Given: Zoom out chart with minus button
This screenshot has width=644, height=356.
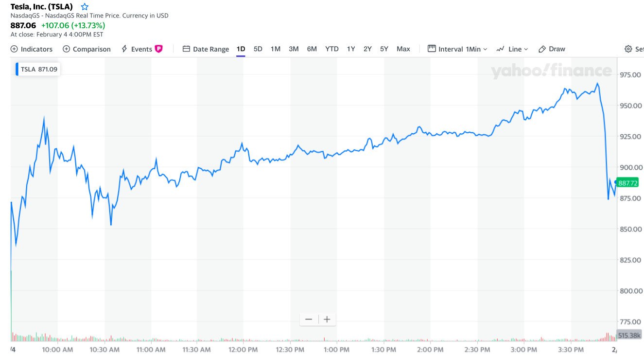Looking at the screenshot, I should coord(309,320).
